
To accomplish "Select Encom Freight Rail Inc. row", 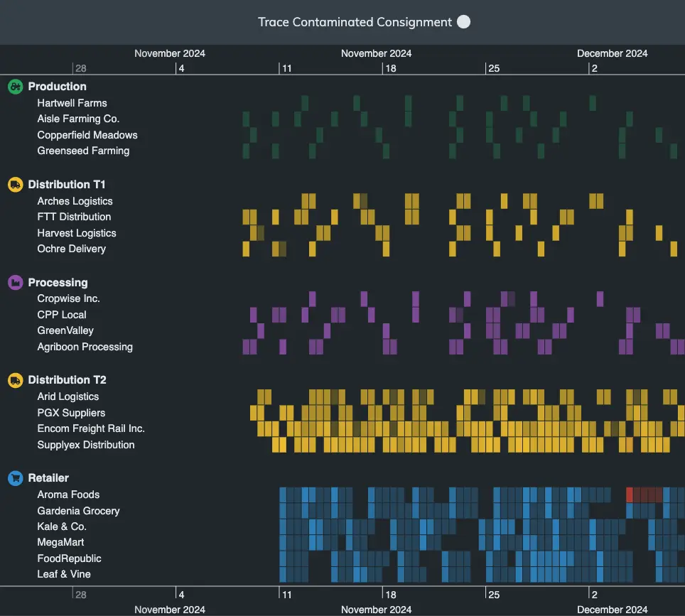I will click(x=90, y=428).
